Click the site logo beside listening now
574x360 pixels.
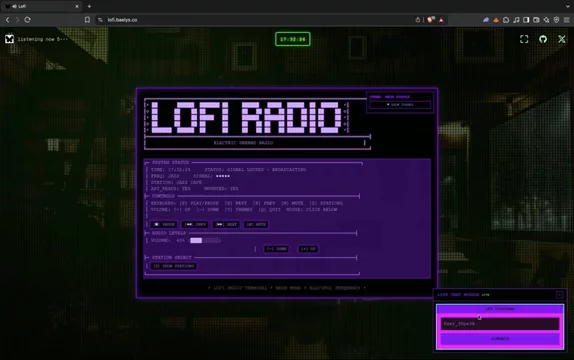[x=9, y=39]
